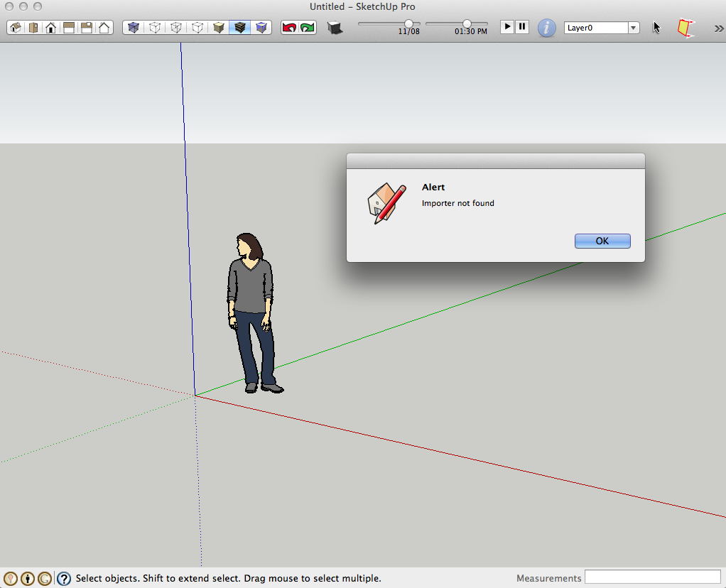The image size is (726, 588).
Task: Click the OK button in the Alert
Action: point(602,241)
